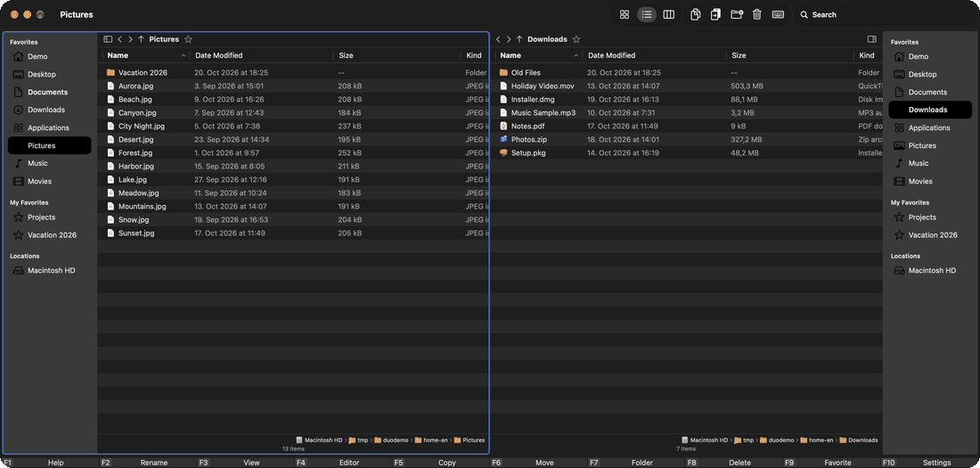Viewport: 980px width, 468px height.
Task: Click the Trash toolbar icon
Action: point(757,14)
